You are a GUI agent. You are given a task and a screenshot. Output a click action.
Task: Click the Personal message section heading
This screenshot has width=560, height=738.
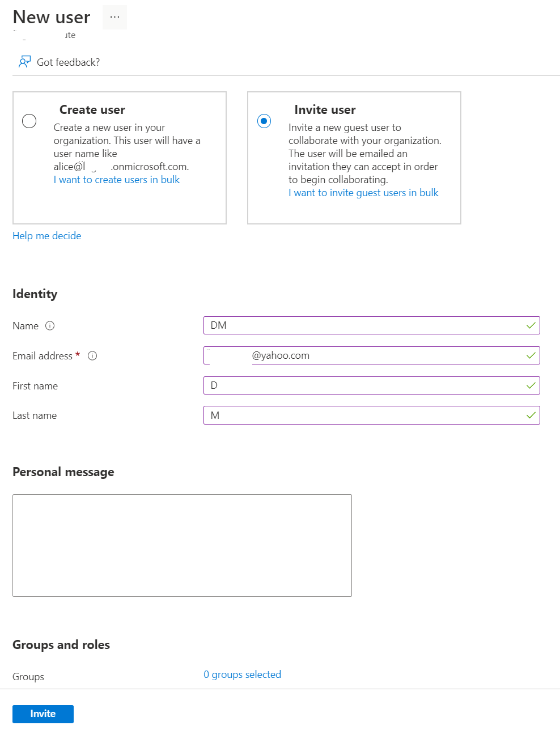click(x=63, y=472)
